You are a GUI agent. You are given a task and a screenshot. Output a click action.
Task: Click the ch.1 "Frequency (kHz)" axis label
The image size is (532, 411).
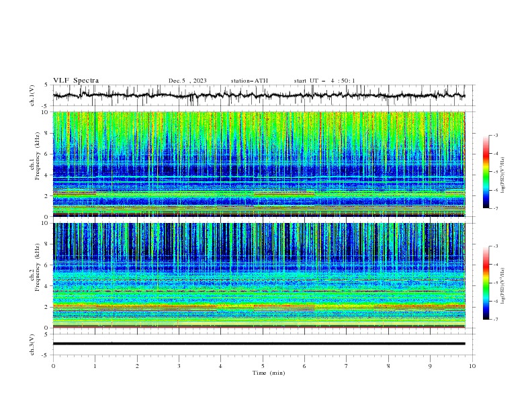pyautogui.click(x=37, y=156)
